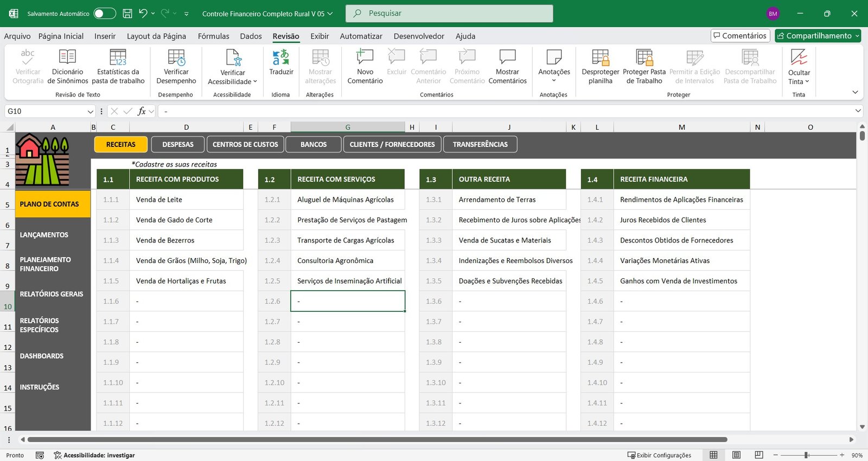Switch to page layout view in status bar
Viewport: 868px width, 461px height.
click(736, 455)
